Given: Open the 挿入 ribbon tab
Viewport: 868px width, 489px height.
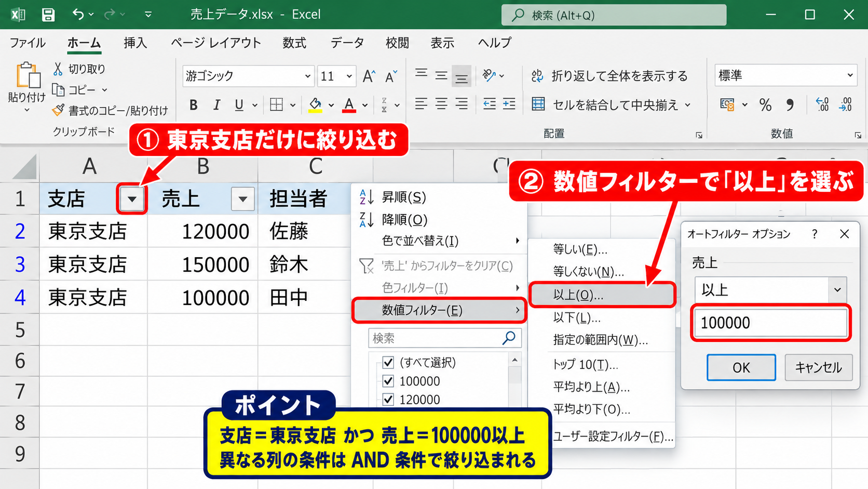Looking at the screenshot, I should coord(135,43).
